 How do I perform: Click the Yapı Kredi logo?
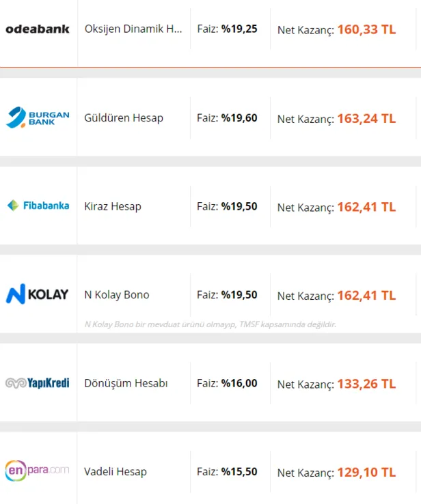38,383
